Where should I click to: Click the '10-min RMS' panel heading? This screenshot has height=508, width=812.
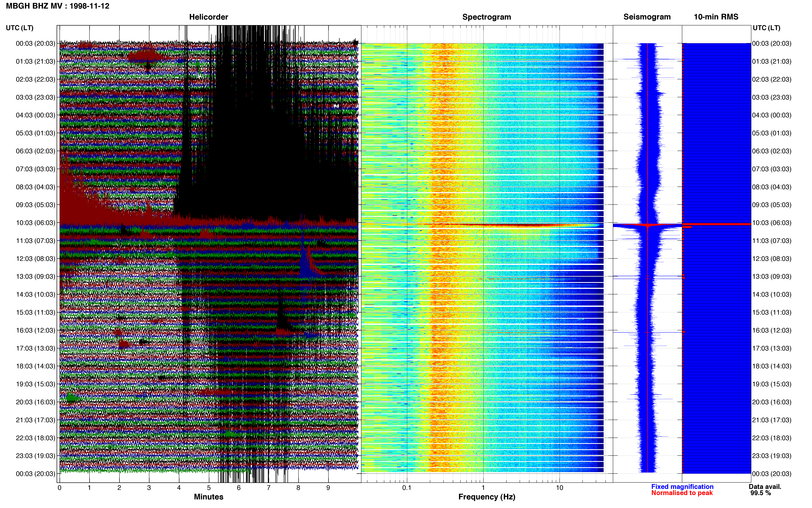(x=716, y=17)
